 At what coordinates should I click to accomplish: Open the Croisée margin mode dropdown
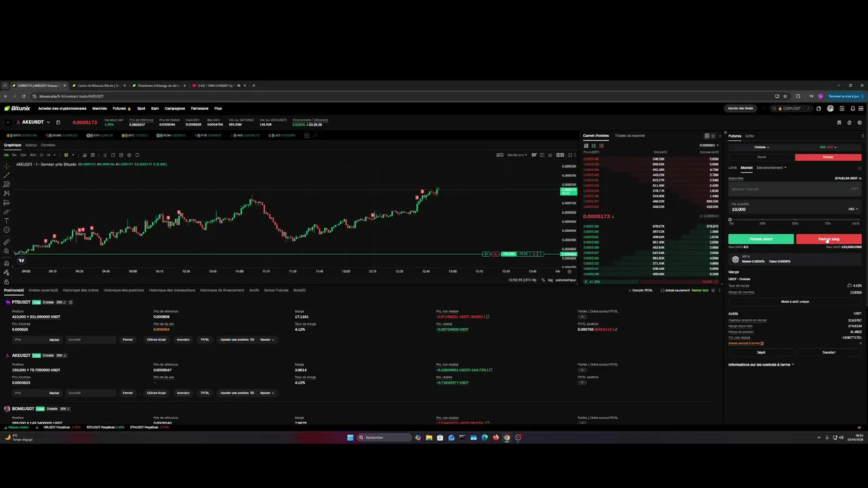762,147
